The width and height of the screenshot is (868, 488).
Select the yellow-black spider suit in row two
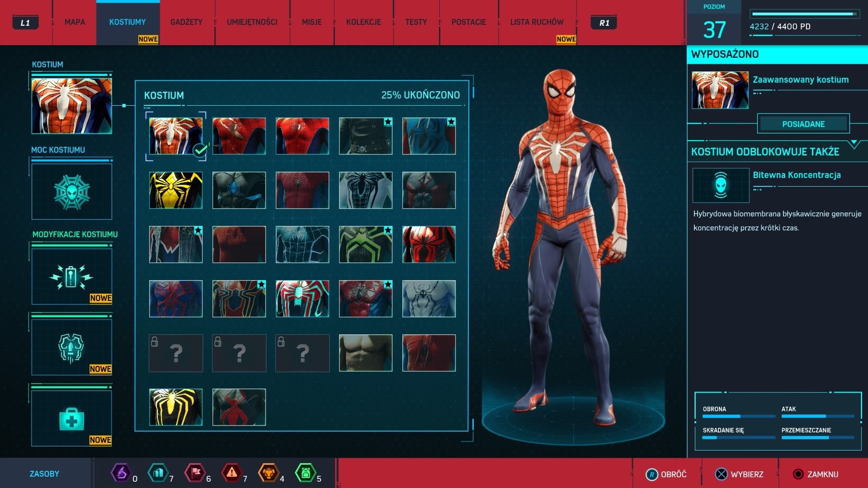coord(176,190)
